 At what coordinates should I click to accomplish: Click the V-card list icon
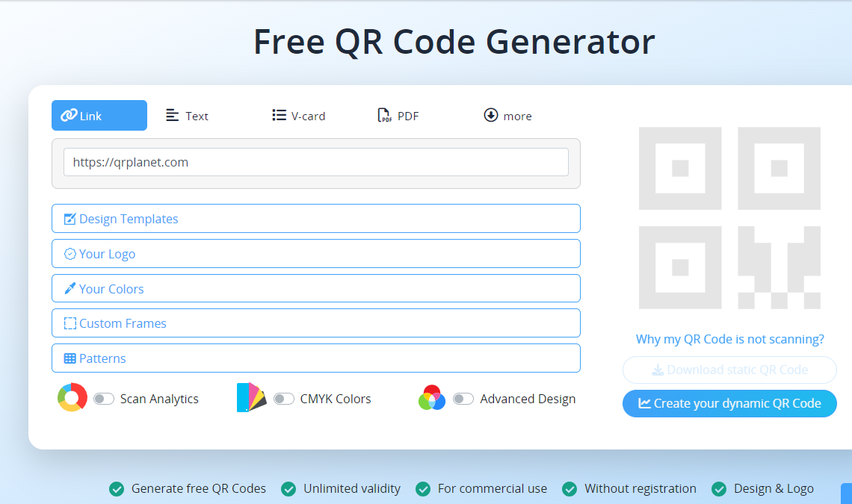point(280,115)
